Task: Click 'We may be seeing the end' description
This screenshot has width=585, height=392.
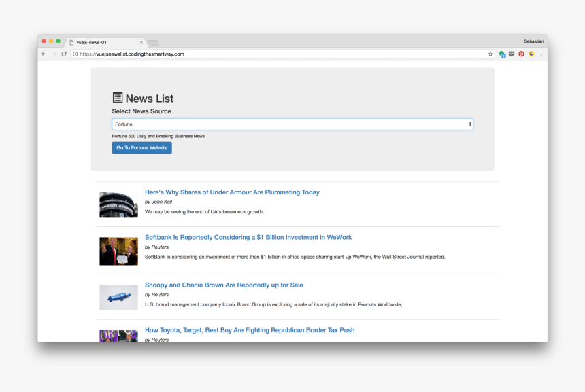Action: coord(204,212)
